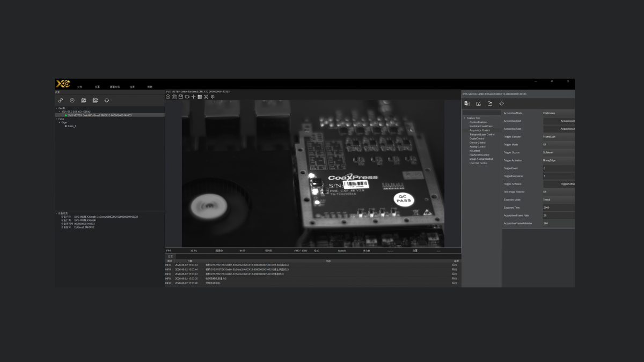Viewport: 644px width, 362px height.
Task: Select the 日志 tab above the log table
Action: (x=171, y=257)
